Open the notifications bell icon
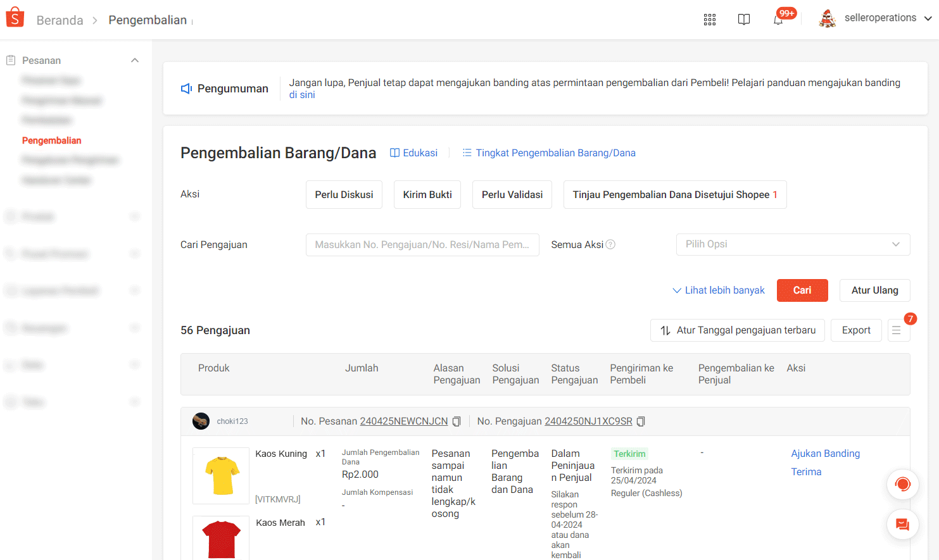 point(778,20)
